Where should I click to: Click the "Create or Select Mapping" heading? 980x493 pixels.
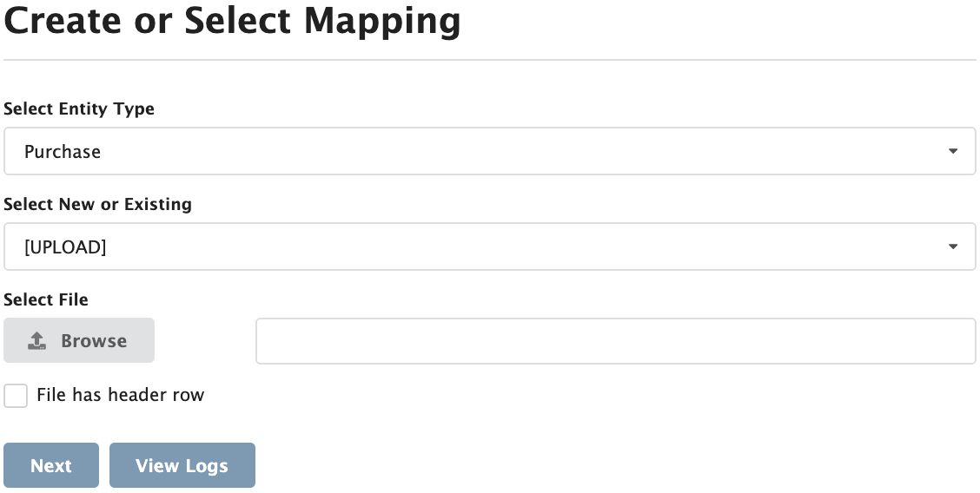coord(232,21)
